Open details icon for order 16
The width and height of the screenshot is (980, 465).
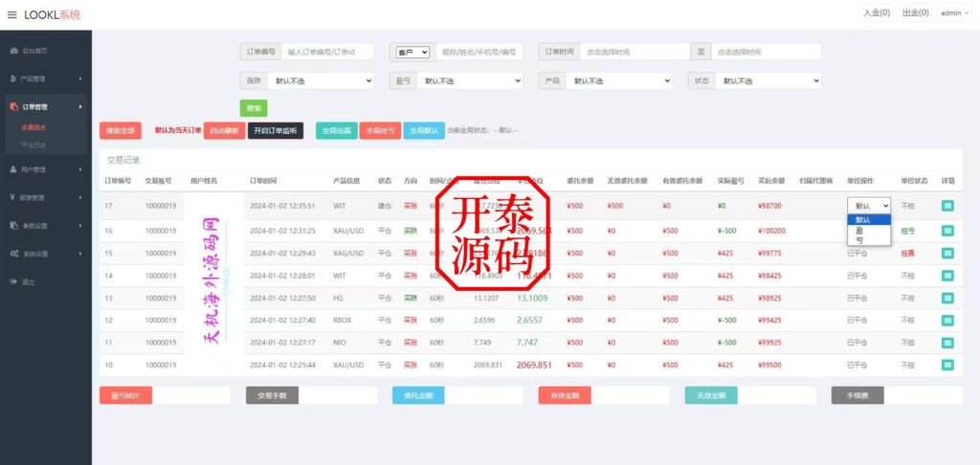tap(947, 231)
